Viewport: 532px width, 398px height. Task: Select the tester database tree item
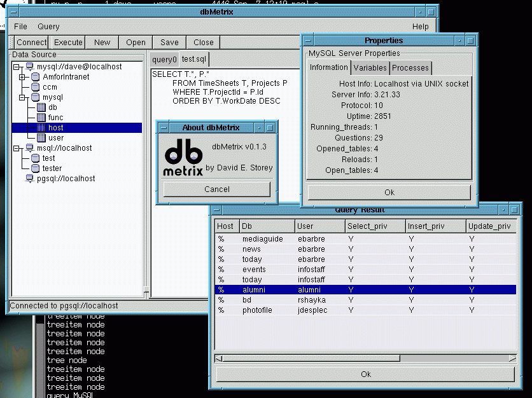pos(52,168)
